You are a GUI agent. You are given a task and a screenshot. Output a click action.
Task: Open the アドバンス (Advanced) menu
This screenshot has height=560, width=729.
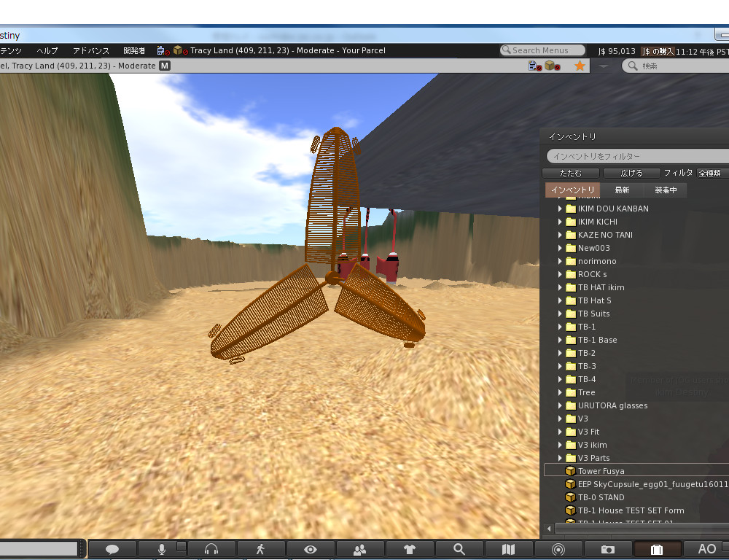(x=91, y=50)
